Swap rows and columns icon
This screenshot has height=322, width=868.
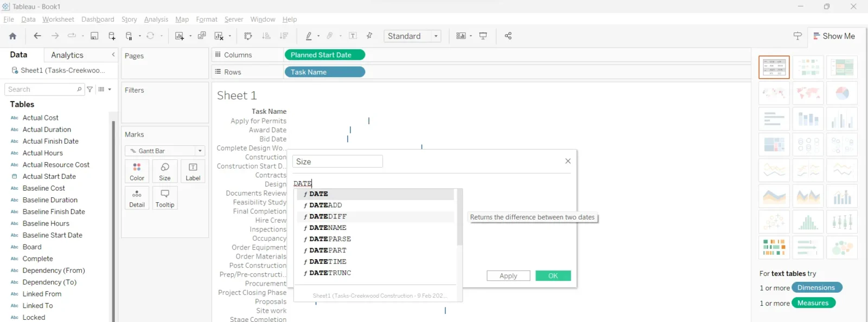tap(248, 36)
